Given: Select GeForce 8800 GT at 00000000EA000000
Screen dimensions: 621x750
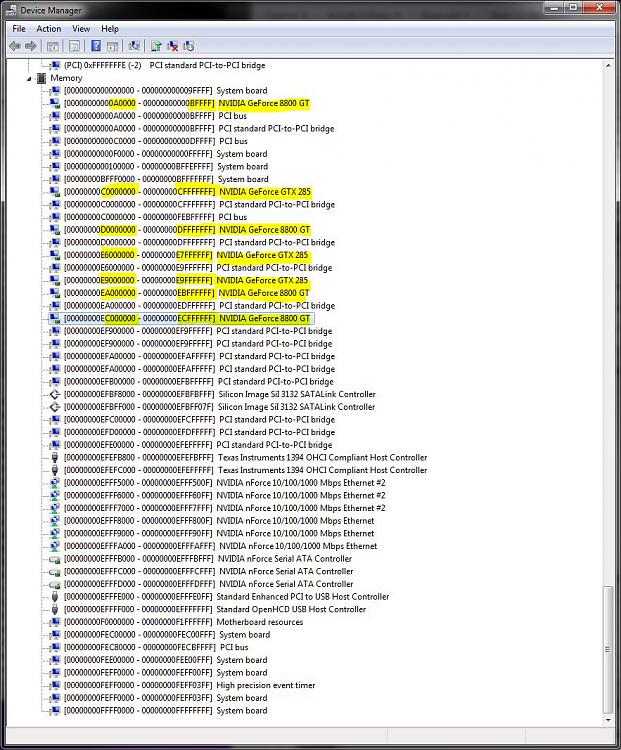Looking at the screenshot, I should [187, 293].
